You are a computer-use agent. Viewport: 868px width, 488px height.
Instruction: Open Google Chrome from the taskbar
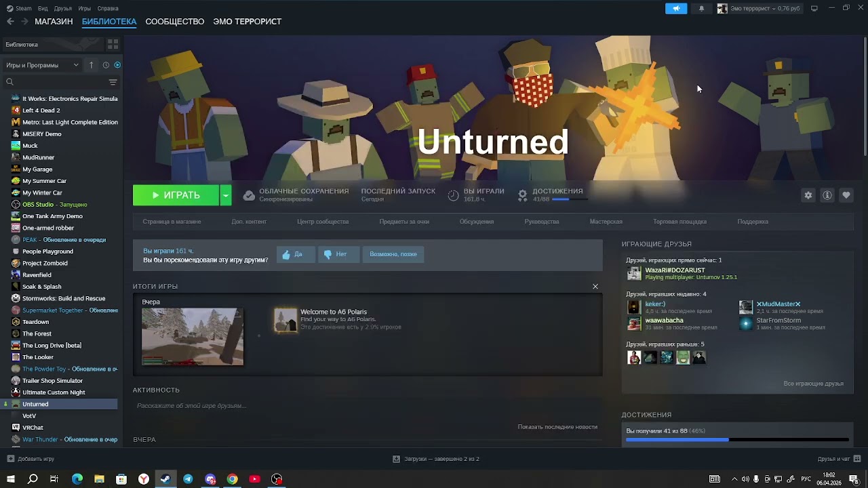(x=233, y=479)
